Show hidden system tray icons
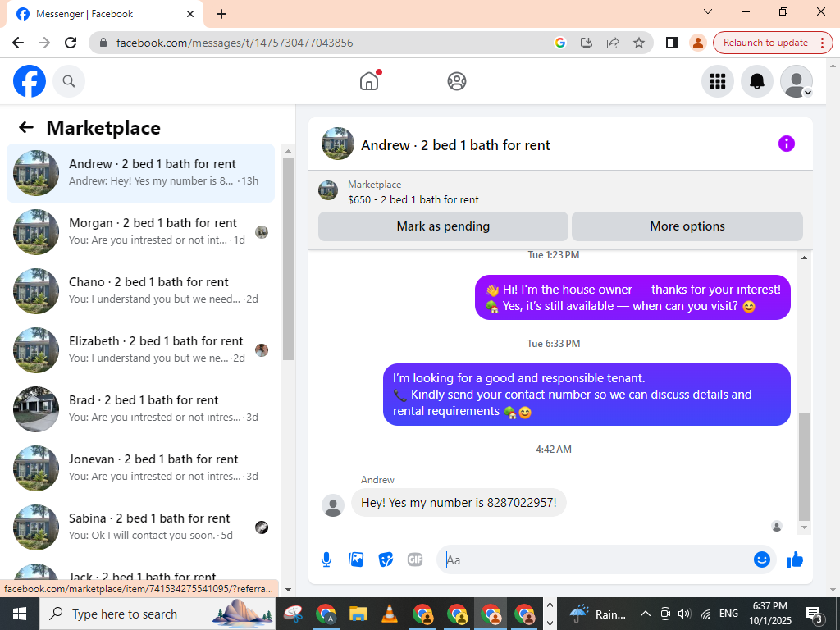This screenshot has width=840, height=630. (645, 614)
